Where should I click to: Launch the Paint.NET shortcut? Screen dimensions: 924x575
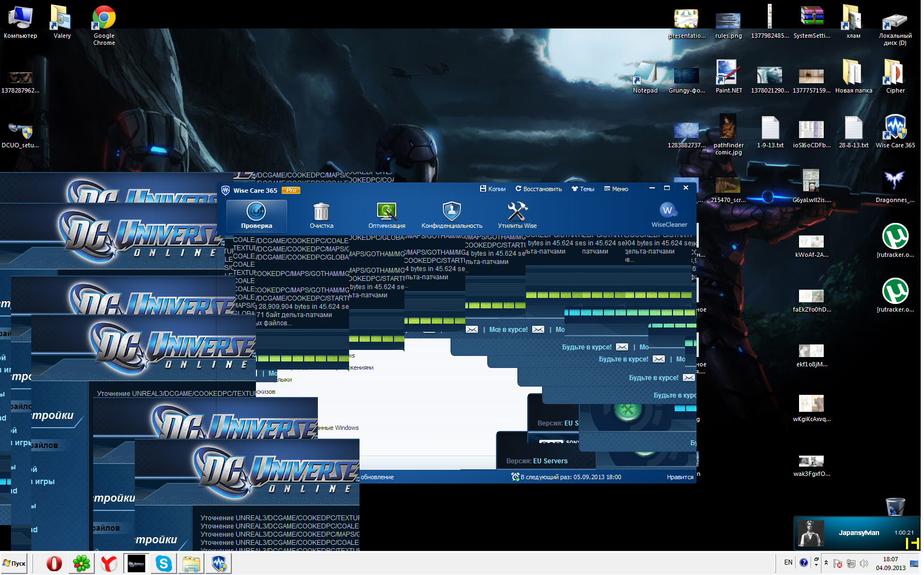pos(728,78)
